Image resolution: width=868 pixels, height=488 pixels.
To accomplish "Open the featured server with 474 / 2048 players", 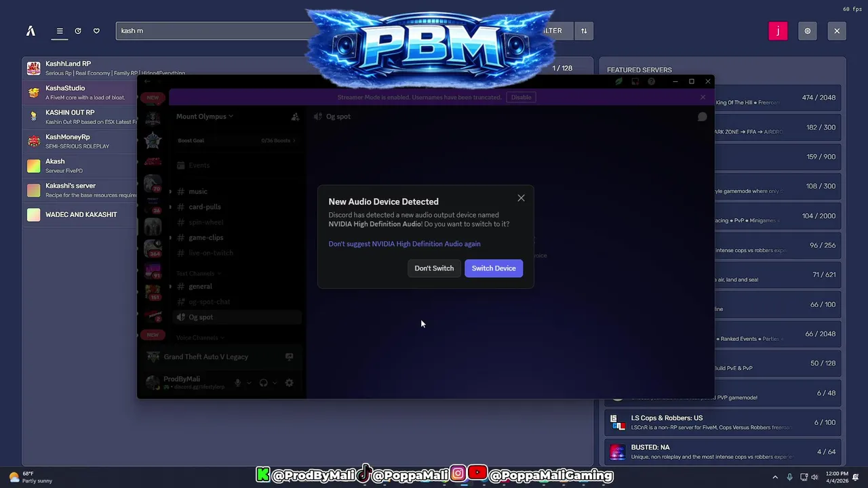I will point(778,98).
